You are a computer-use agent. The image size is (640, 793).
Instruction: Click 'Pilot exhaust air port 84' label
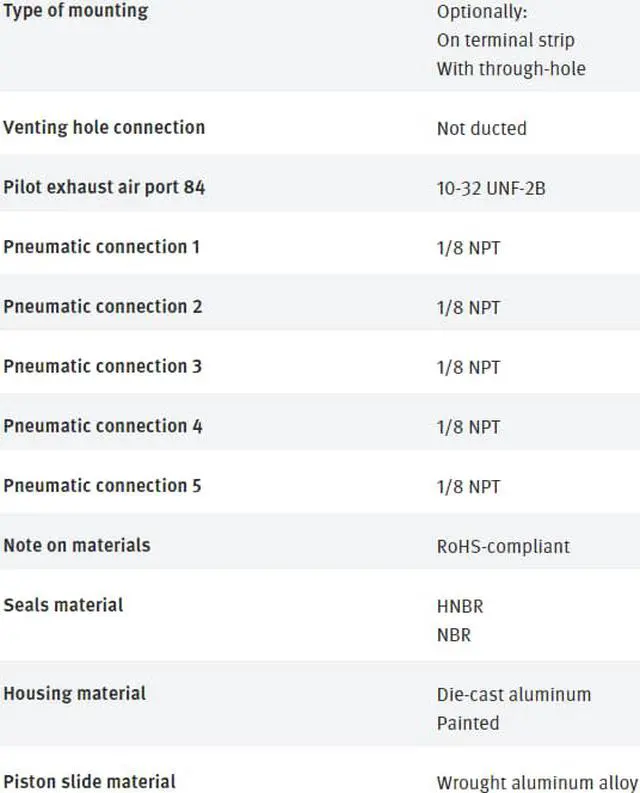pyautogui.click(x=104, y=187)
